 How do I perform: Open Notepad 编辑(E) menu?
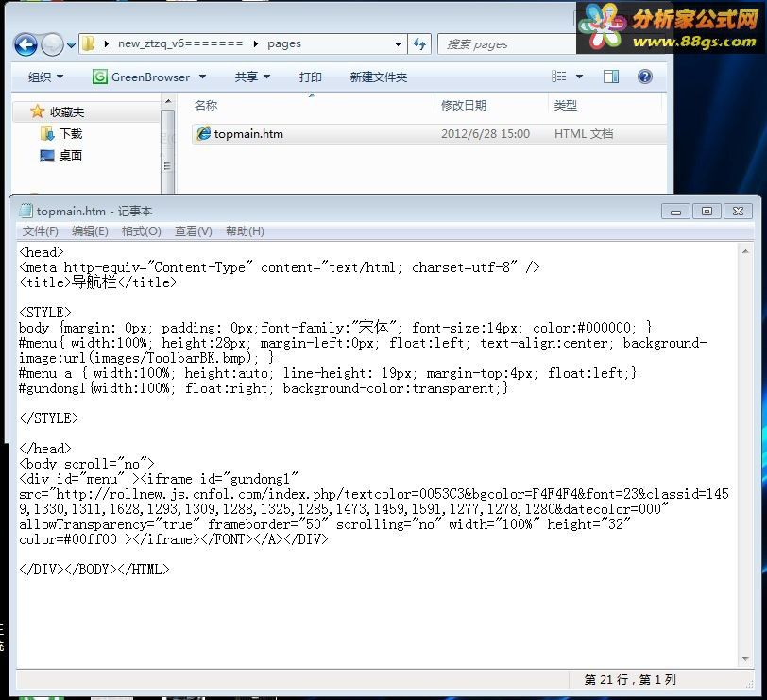click(x=90, y=231)
